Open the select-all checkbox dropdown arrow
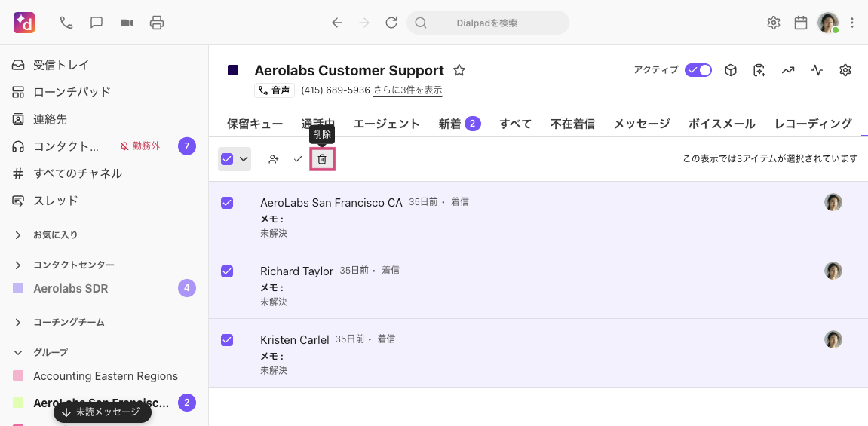 point(244,159)
